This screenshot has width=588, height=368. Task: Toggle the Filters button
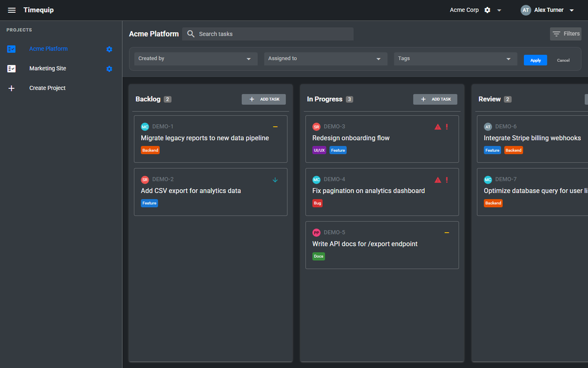[x=566, y=34]
